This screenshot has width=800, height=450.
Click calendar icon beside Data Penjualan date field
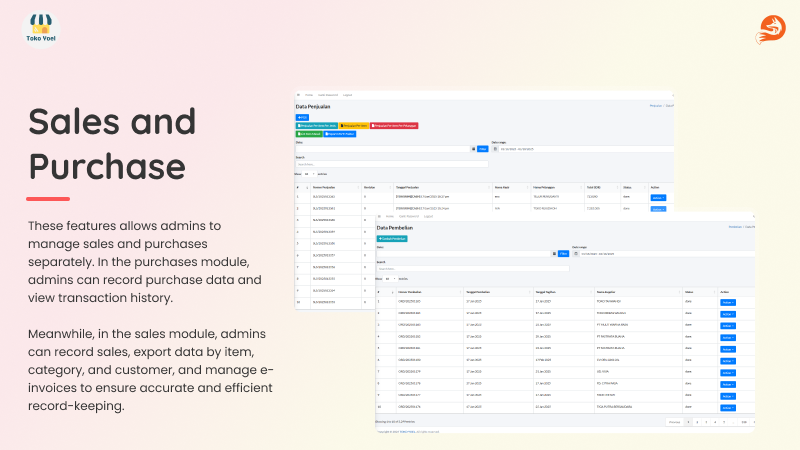point(473,149)
